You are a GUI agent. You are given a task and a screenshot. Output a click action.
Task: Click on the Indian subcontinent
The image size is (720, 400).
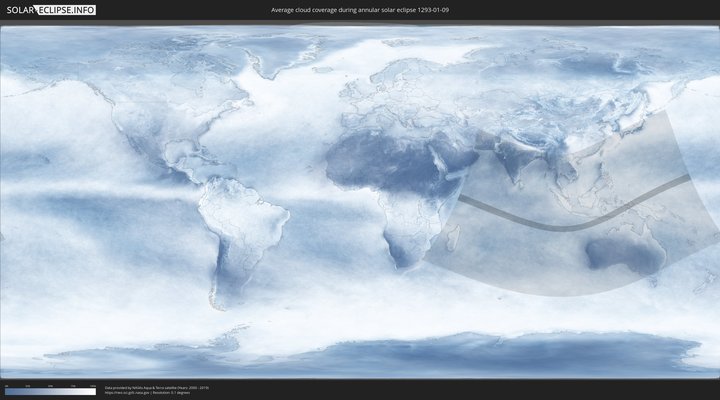click(x=513, y=168)
